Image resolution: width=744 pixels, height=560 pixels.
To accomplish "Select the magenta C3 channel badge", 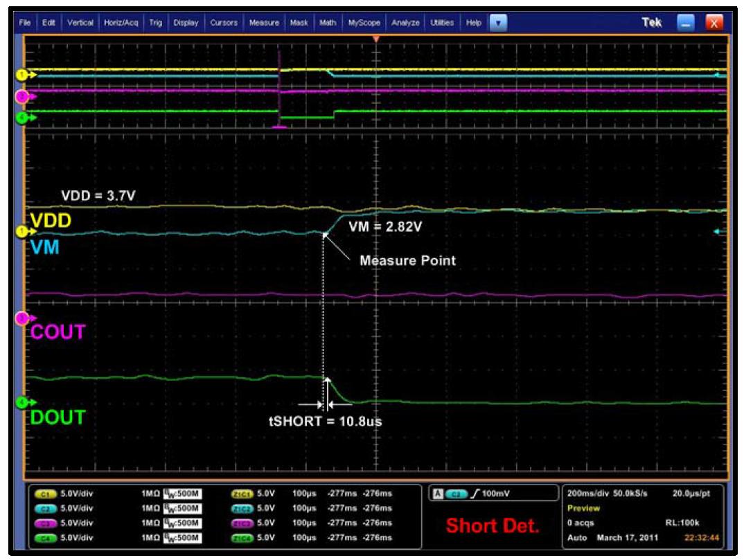I will [46, 523].
